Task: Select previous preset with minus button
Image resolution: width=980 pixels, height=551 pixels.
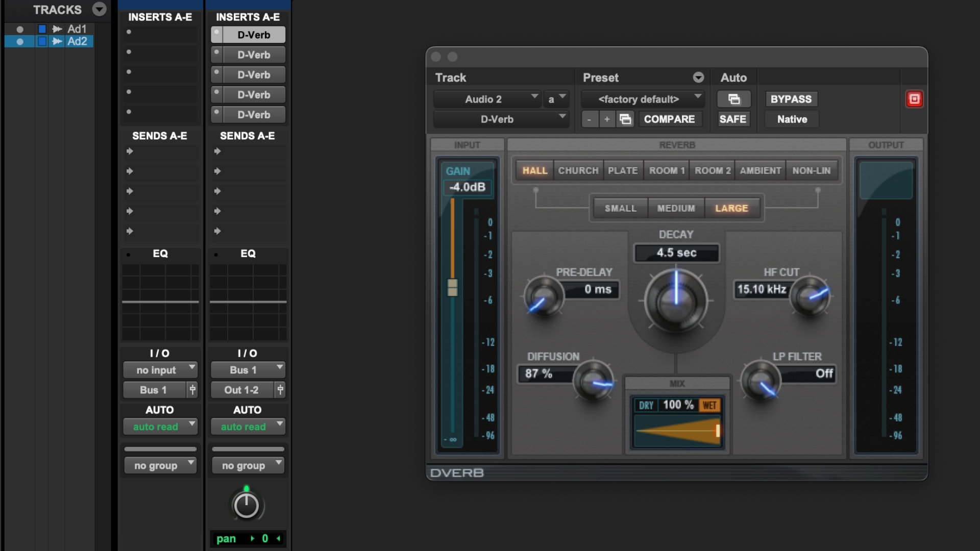Action: pos(590,119)
